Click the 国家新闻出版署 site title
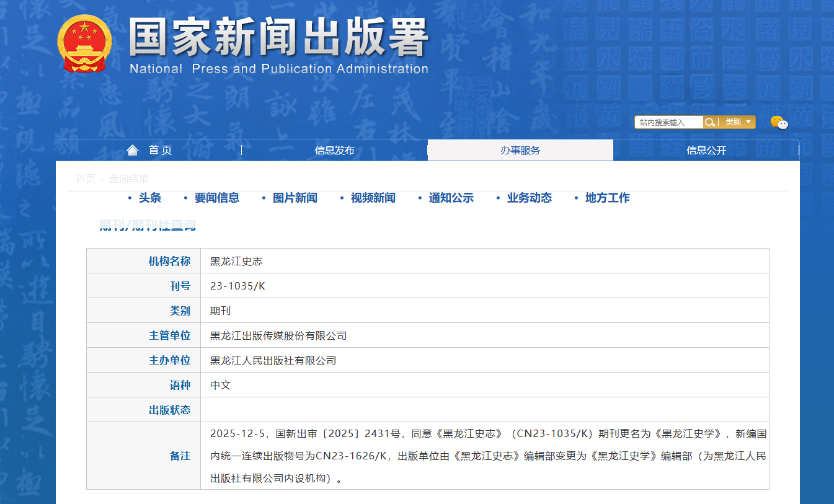This screenshot has height=504, width=834. click(x=278, y=38)
